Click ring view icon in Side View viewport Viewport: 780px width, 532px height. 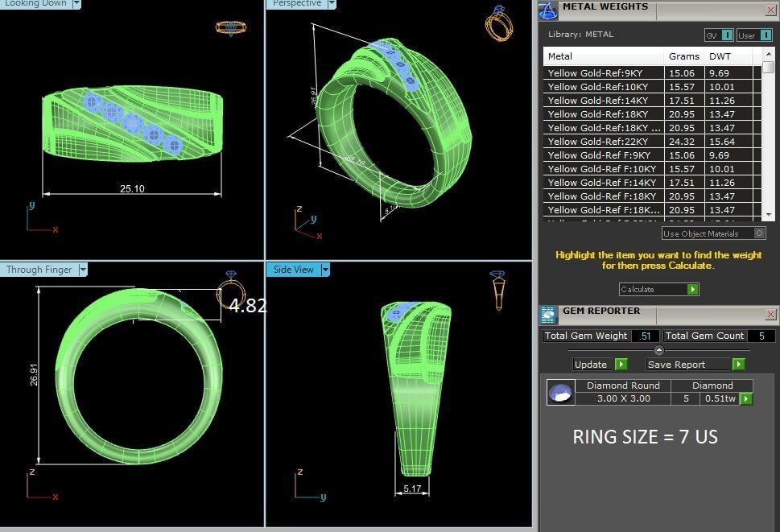pos(498,290)
